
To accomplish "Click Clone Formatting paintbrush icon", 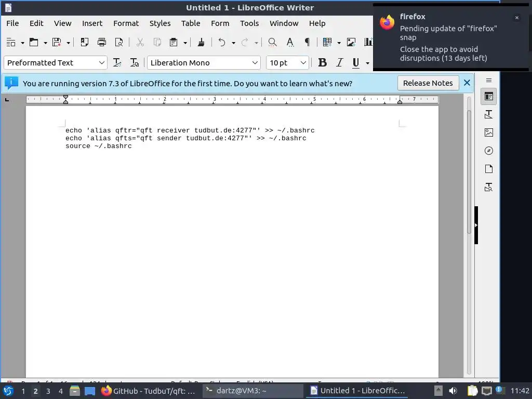I will (201, 43).
